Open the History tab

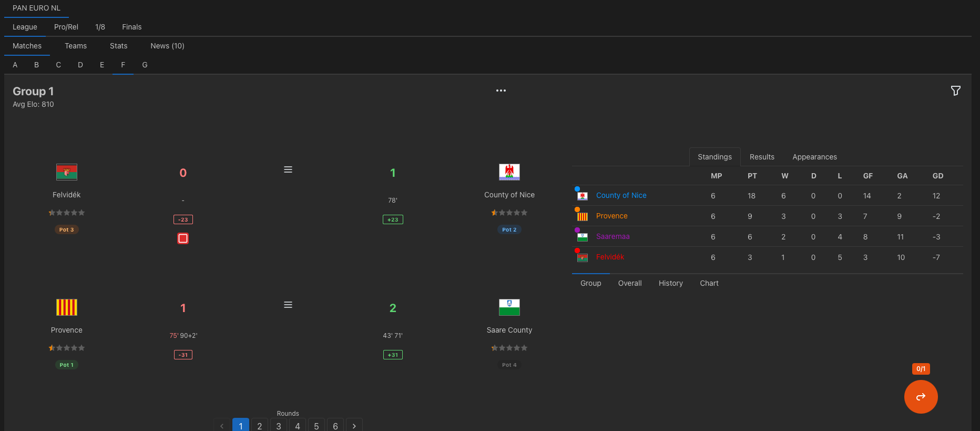(x=671, y=283)
